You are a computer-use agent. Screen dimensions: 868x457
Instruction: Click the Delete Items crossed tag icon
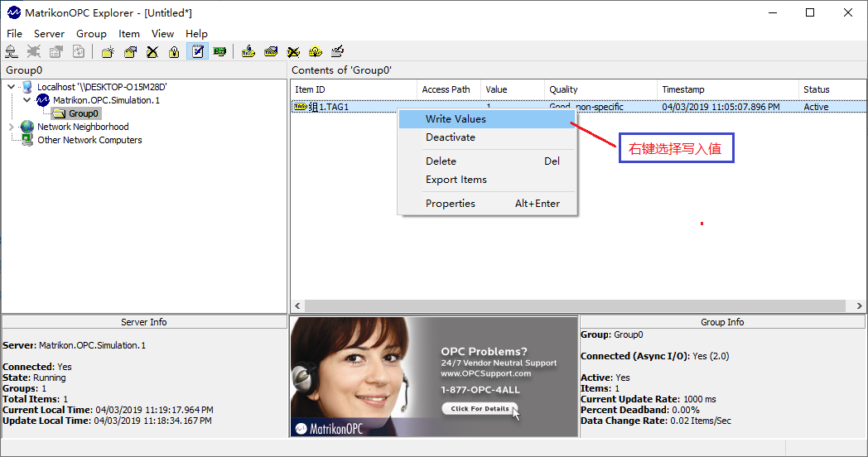293,52
